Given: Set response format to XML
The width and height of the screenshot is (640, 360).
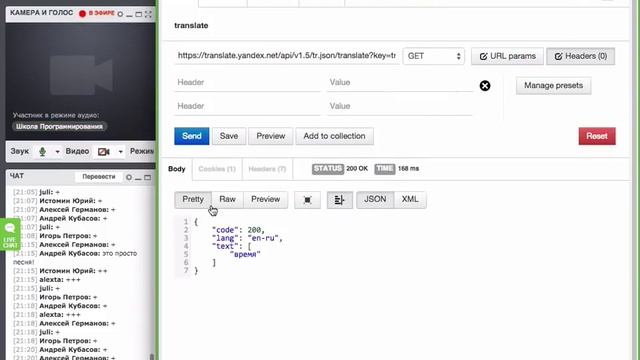Looking at the screenshot, I should tap(410, 200).
